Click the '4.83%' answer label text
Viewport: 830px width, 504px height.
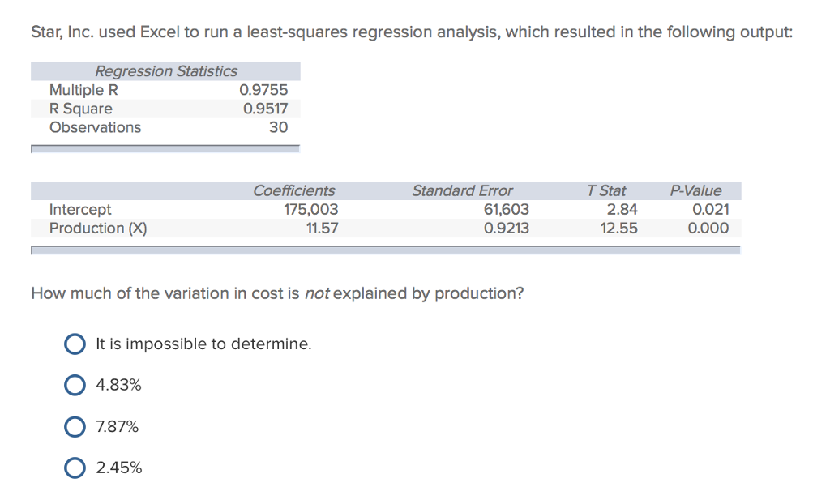118,385
